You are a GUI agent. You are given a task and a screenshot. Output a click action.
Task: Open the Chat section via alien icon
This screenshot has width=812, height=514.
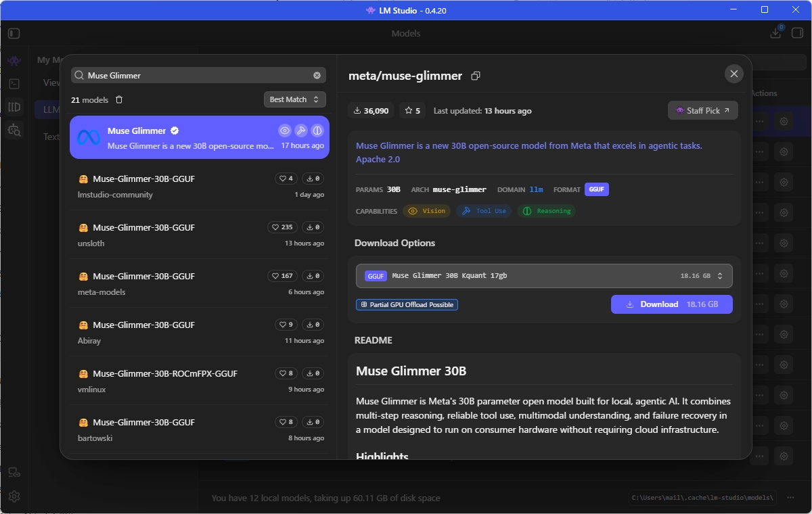point(14,60)
